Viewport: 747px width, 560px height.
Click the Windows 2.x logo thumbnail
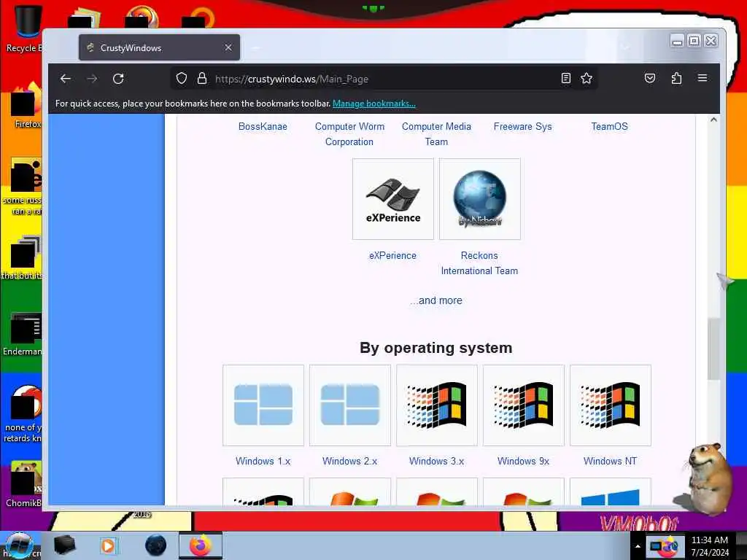350,405
